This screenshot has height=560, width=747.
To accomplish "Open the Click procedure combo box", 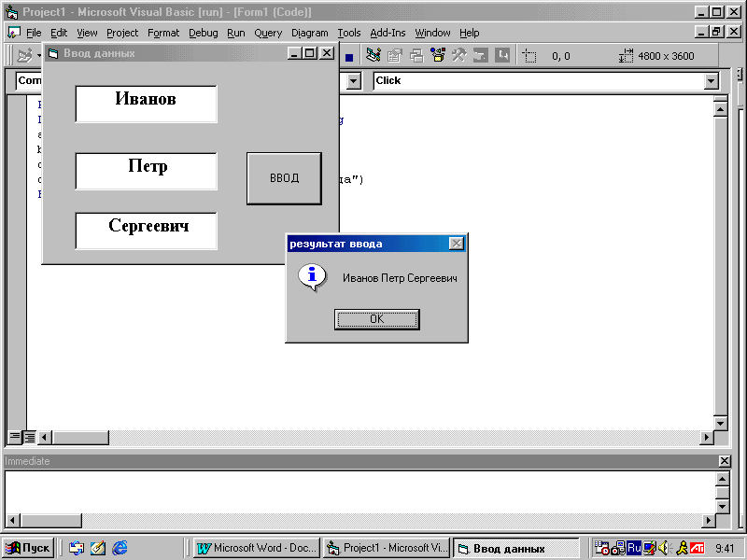I will coord(546,81).
